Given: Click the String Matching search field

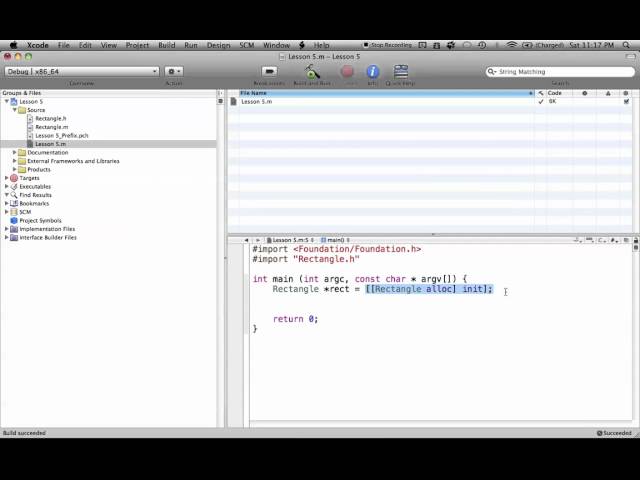Looking at the screenshot, I should pos(560,71).
